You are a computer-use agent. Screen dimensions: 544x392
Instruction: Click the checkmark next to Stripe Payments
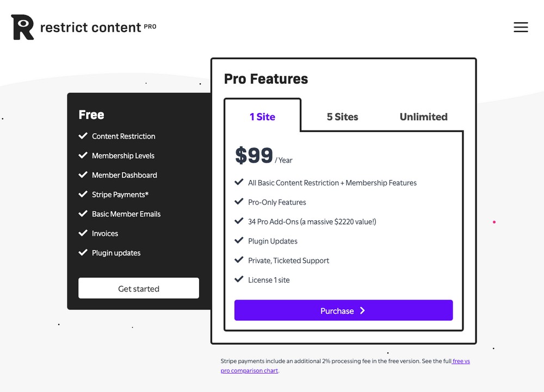[83, 194]
